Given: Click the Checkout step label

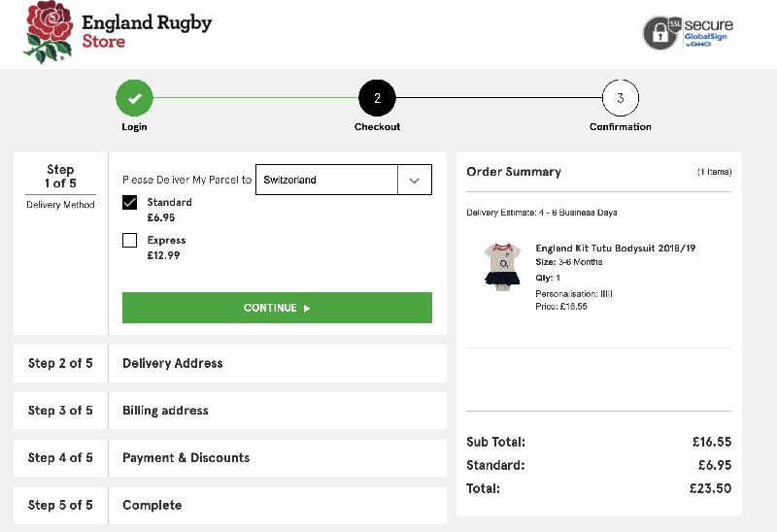Looking at the screenshot, I should coord(377,127).
